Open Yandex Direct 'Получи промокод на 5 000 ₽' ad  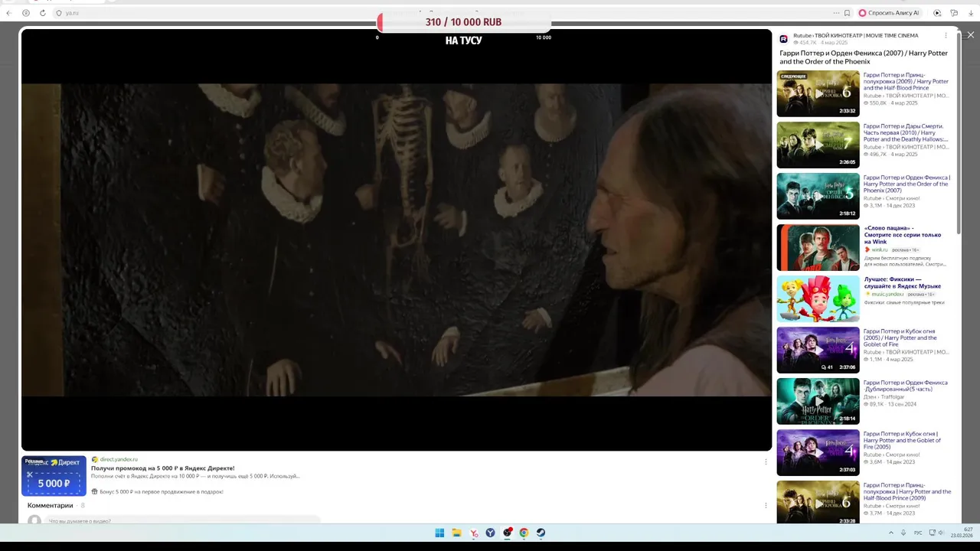click(x=163, y=468)
